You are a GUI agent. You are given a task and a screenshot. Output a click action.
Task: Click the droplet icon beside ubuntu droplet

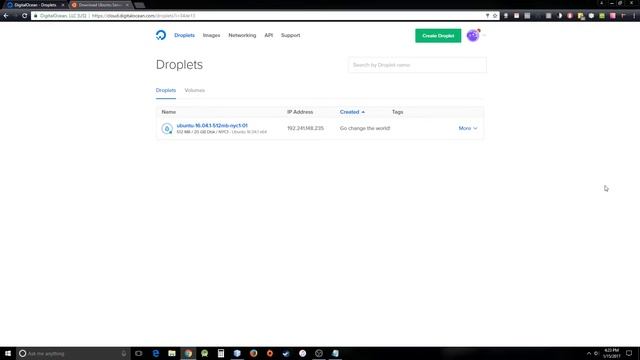pos(167,129)
